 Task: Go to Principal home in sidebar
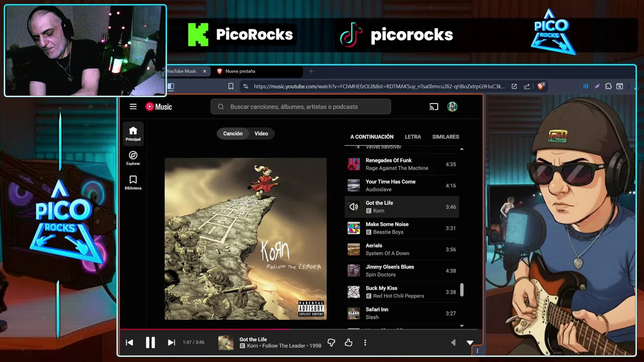[133, 134]
